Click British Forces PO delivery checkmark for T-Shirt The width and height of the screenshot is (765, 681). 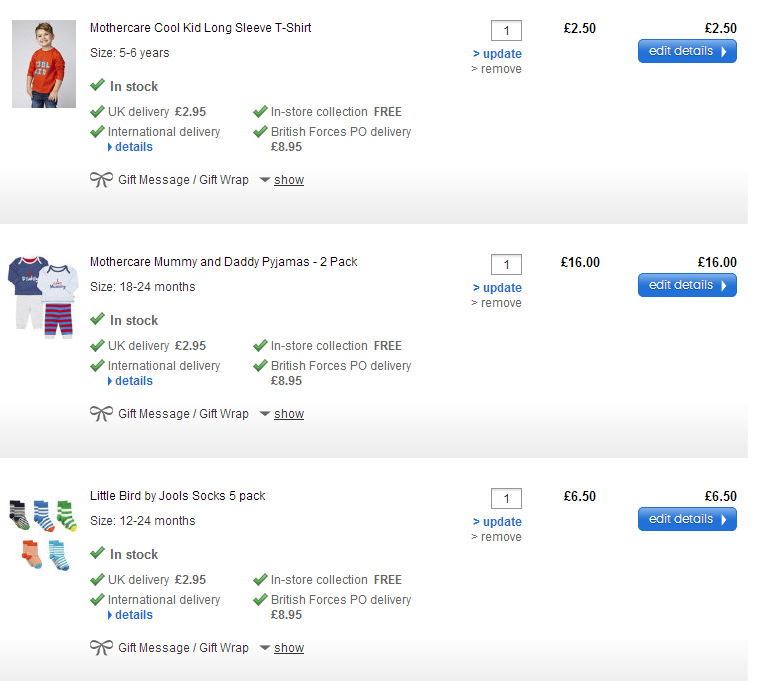260,132
